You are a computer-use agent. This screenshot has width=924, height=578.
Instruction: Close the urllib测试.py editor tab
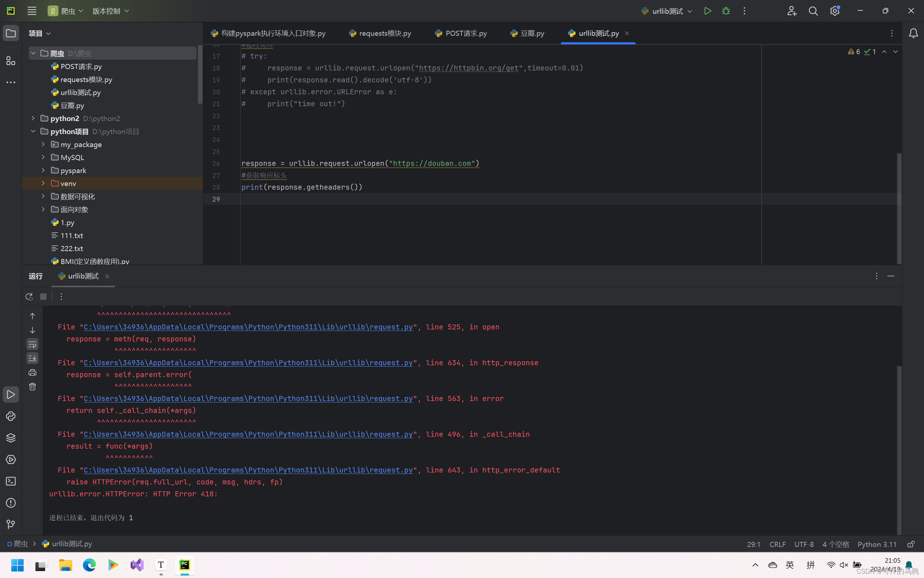627,33
